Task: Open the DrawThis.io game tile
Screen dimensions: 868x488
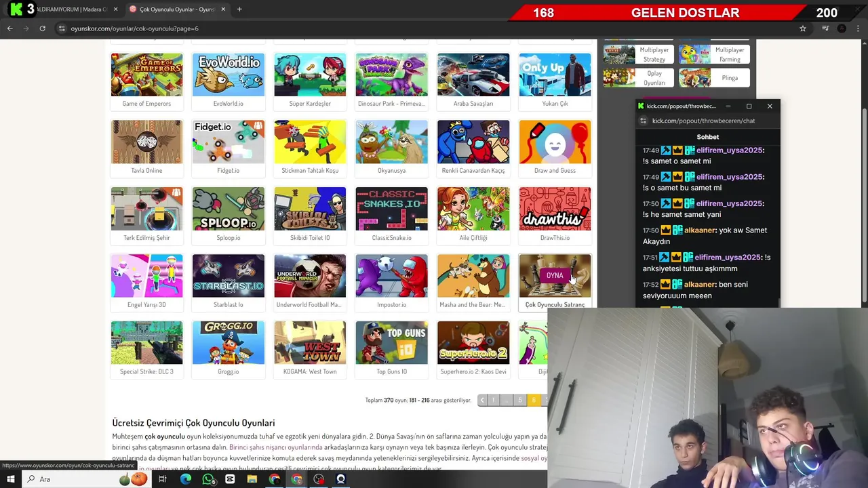Action: [555, 209]
